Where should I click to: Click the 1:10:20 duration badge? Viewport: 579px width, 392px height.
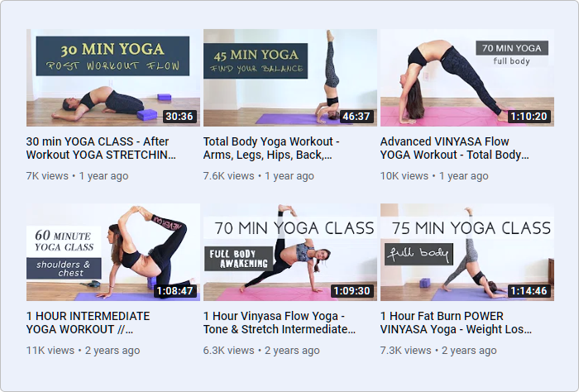529,117
